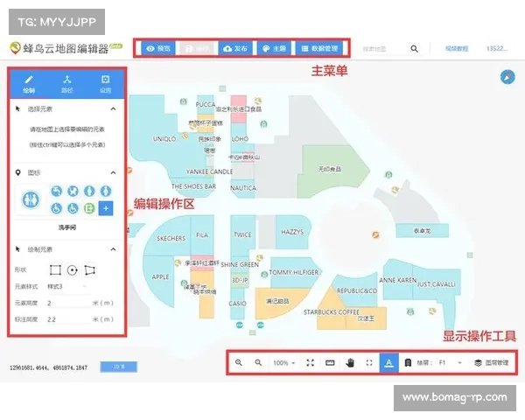Select the rectangle shape tool
Viewport: 525px width, 420px height.
(x=55, y=269)
